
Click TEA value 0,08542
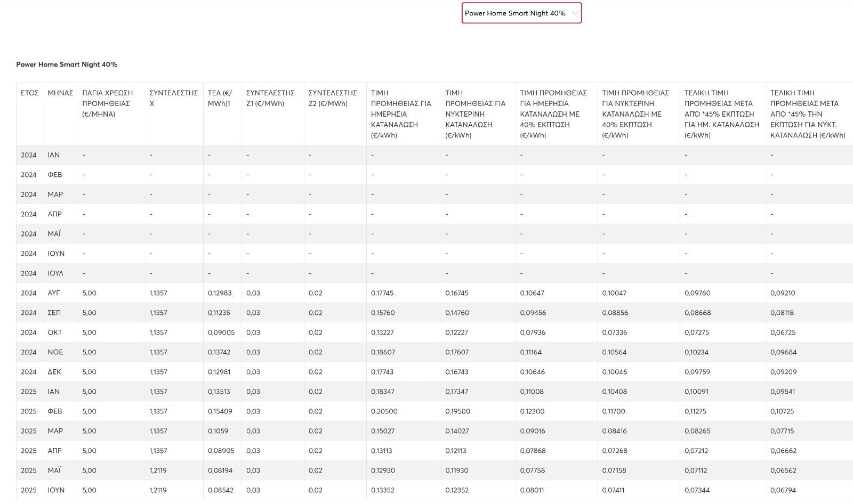pyautogui.click(x=221, y=490)
